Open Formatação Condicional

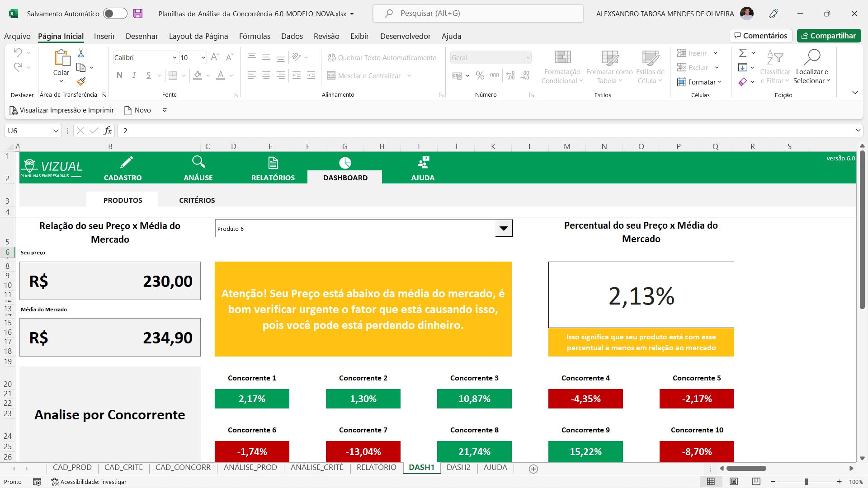click(x=561, y=66)
